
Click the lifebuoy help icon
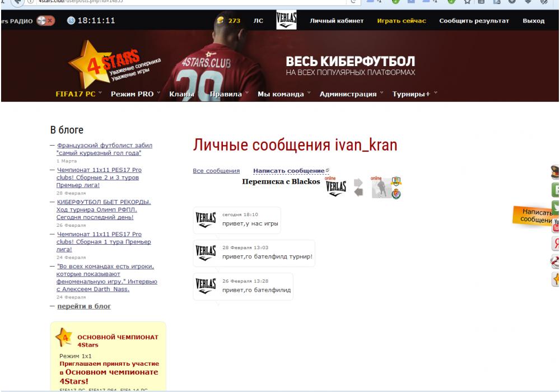555,262
